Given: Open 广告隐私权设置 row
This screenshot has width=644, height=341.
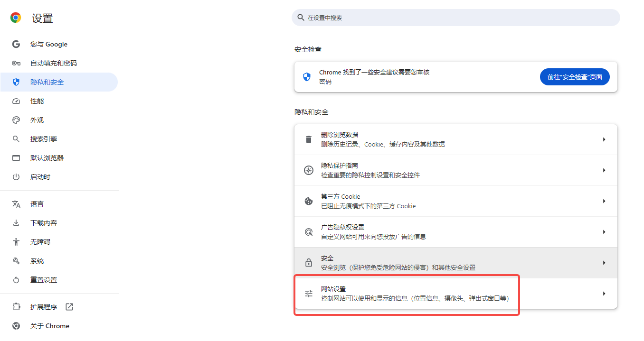Looking at the screenshot, I should pyautogui.click(x=456, y=232).
